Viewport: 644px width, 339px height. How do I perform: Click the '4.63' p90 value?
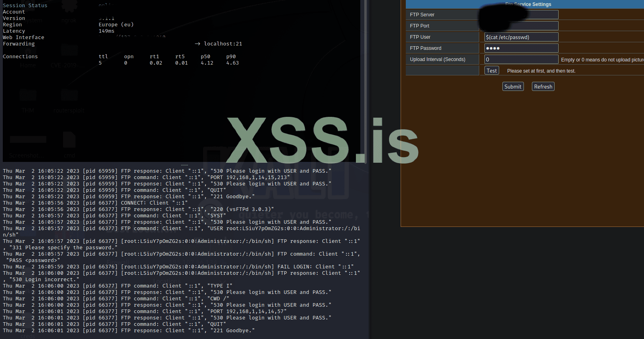(x=233, y=63)
